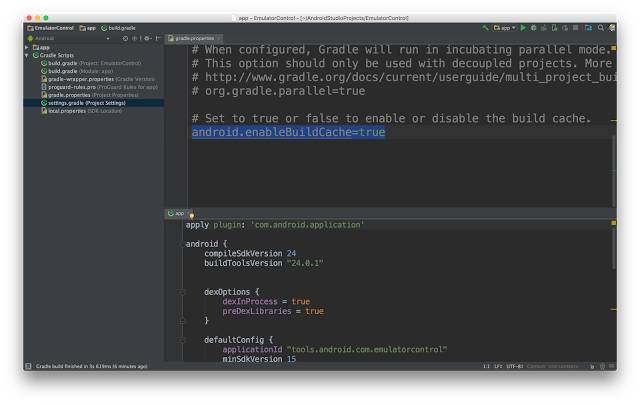This screenshot has height=404, width=640.
Task: Open the app run configuration dropdown
Action: click(x=504, y=28)
